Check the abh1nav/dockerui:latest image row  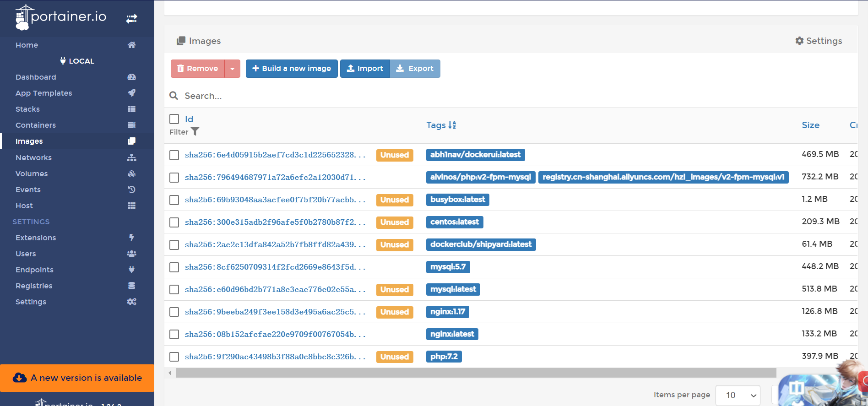point(174,155)
